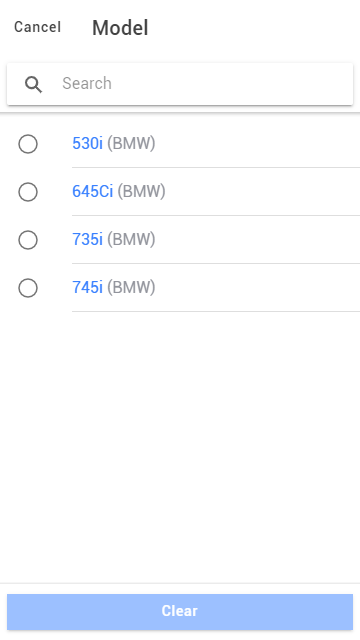
Task: Click the Model dialog heading
Action: tap(120, 28)
